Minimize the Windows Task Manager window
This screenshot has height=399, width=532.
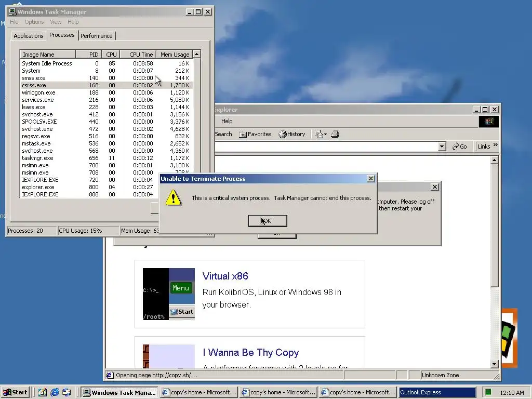click(190, 12)
